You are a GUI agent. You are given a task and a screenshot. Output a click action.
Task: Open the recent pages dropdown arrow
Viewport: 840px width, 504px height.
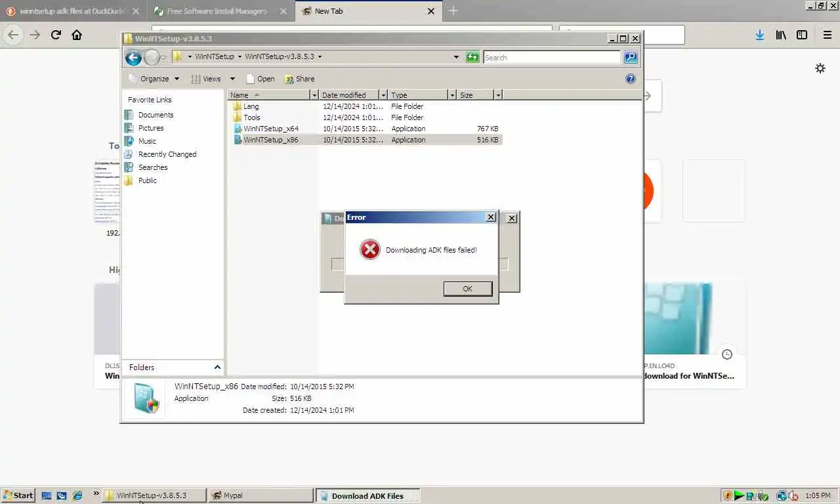pyautogui.click(x=163, y=58)
